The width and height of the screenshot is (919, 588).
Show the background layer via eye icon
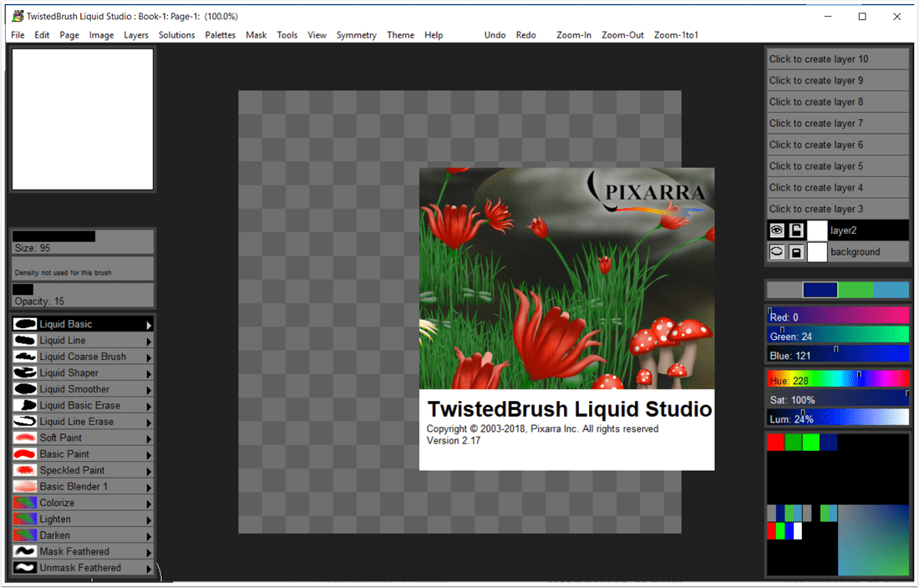(x=777, y=252)
